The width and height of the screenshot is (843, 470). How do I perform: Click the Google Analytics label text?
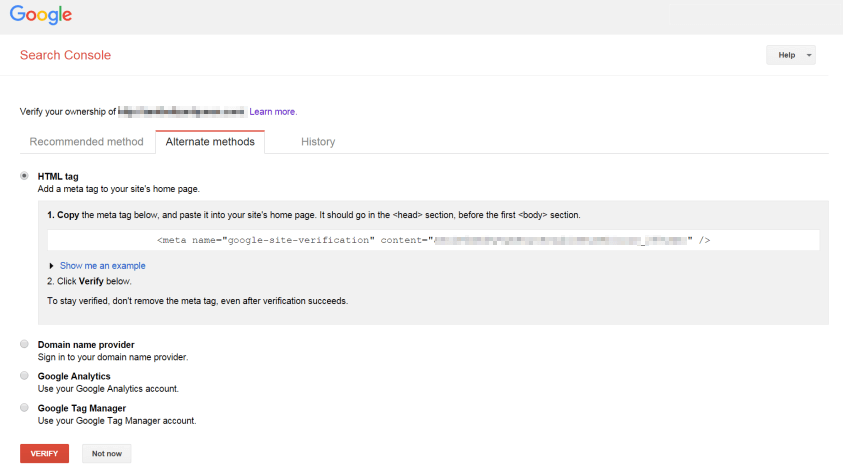[x=74, y=376]
